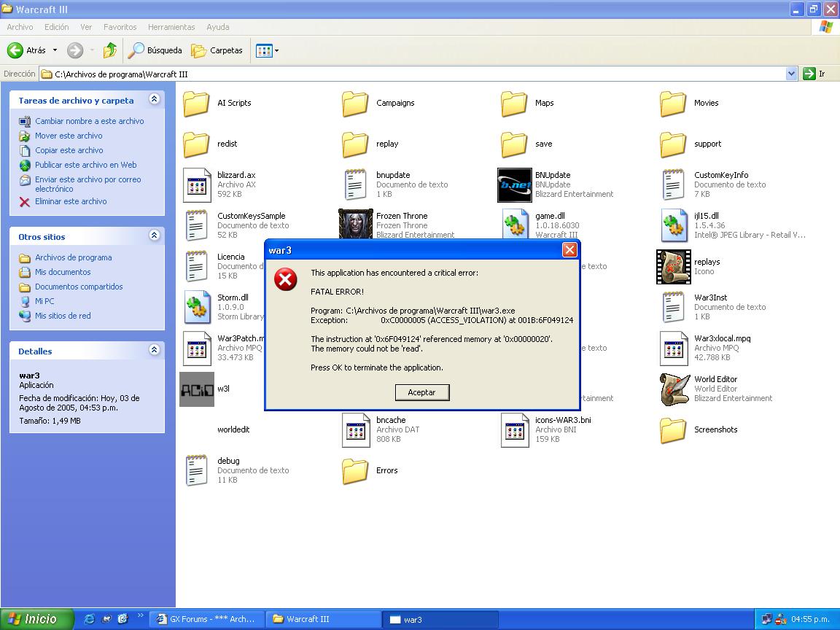Go to Mi PC link
The height and width of the screenshot is (630, 840).
(44, 301)
